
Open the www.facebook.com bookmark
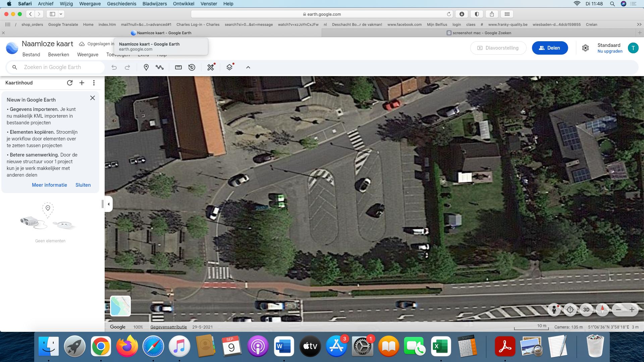click(x=405, y=24)
